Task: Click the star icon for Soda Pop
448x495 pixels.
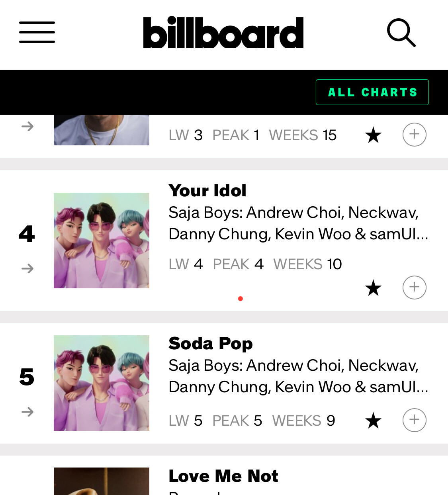Action: pyautogui.click(x=373, y=421)
